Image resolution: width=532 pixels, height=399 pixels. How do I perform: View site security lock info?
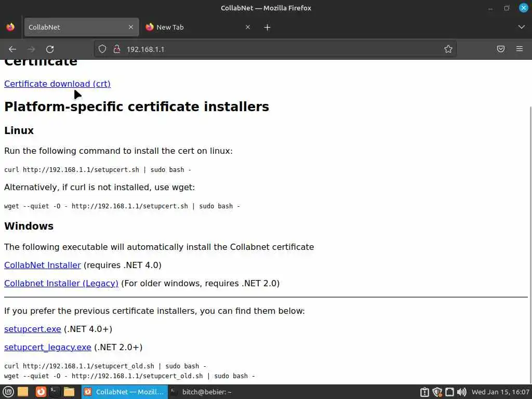point(117,49)
